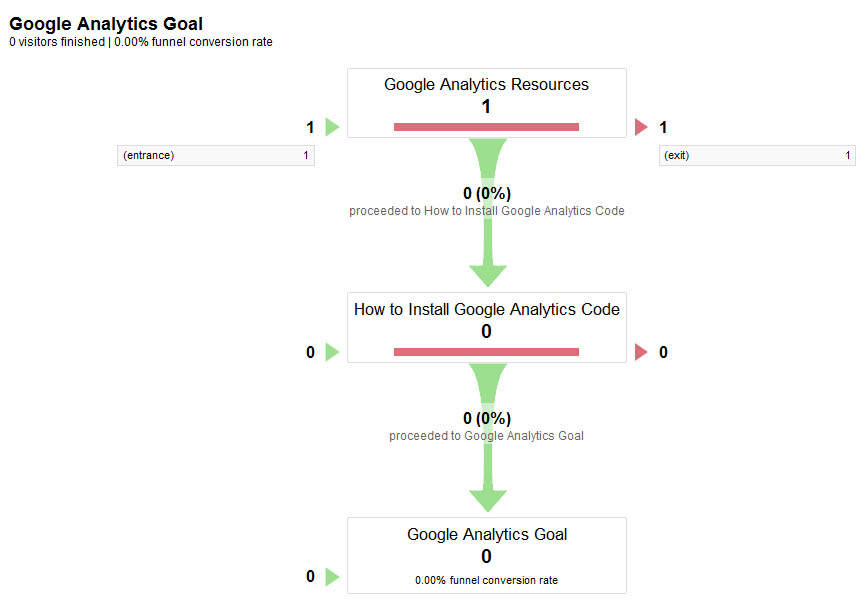Click the entrance count 1 left of Resources box
868x604 pixels.
(x=310, y=127)
